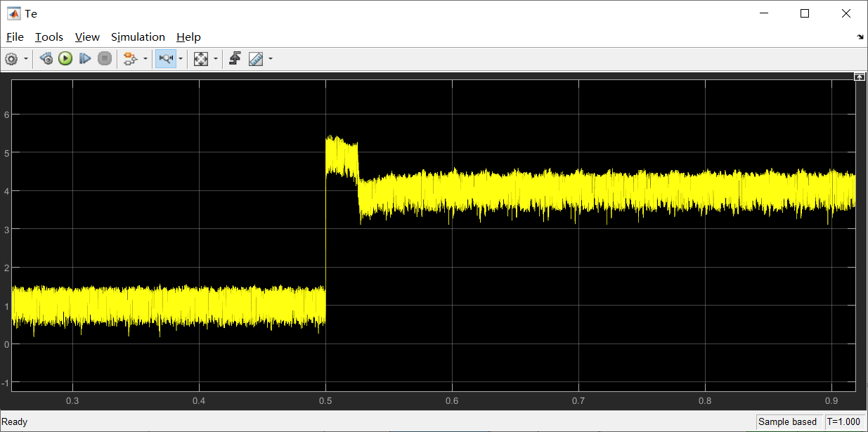The image size is (868, 432).
Task: Open the Tools menu
Action: (49, 37)
